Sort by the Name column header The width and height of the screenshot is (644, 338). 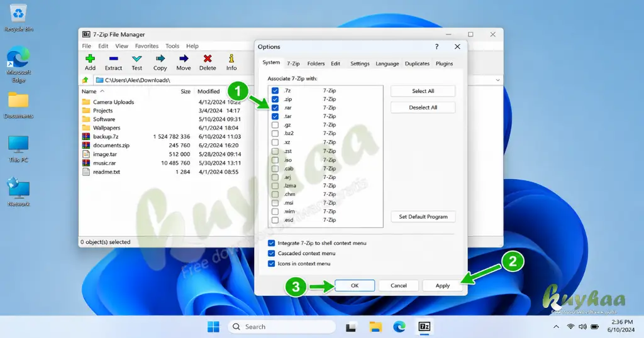[x=89, y=92]
